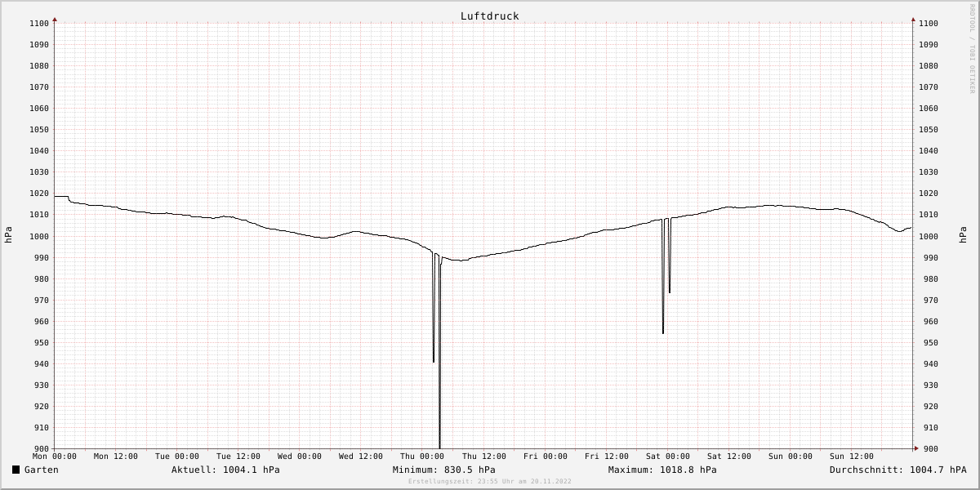Select the "Mon 12:00" time axis label
980x490 pixels.
(x=116, y=457)
